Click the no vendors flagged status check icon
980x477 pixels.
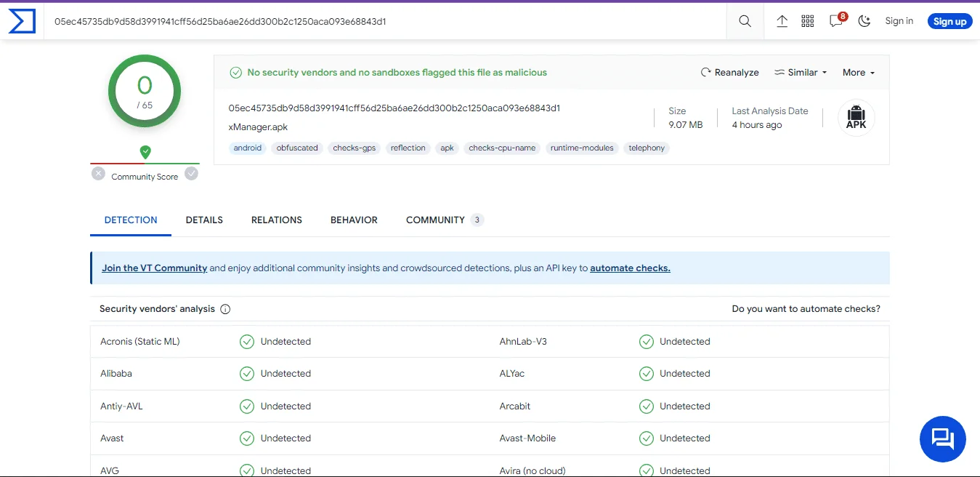235,73
